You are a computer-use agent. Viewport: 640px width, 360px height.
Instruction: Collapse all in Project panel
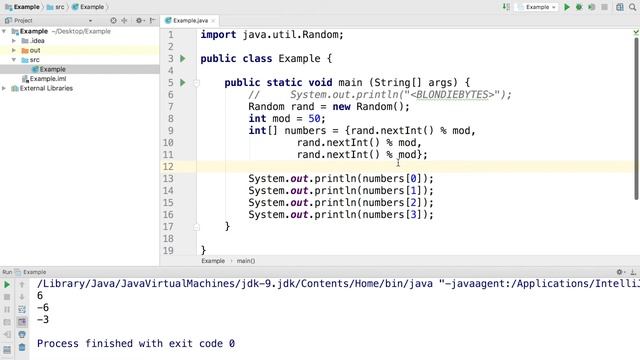(x=124, y=20)
